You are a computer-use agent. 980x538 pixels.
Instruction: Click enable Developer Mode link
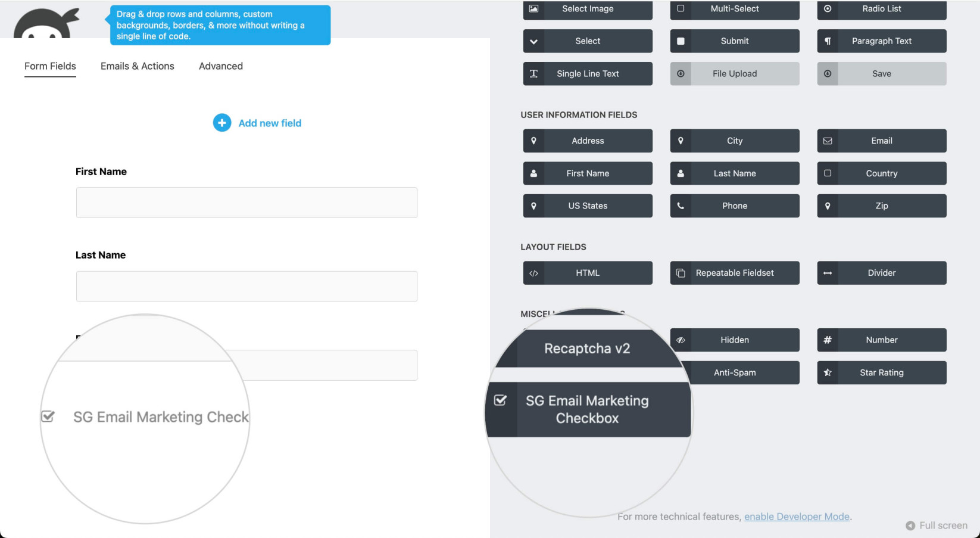pyautogui.click(x=797, y=517)
